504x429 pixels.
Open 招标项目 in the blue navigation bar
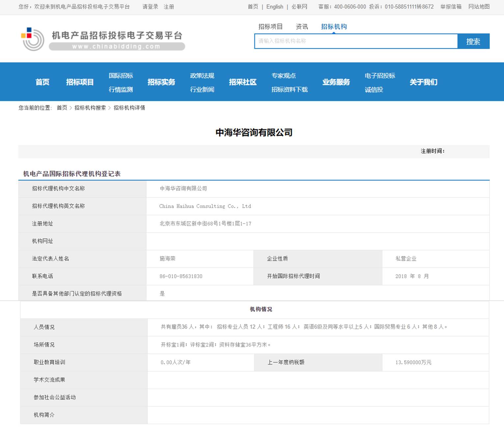pos(80,82)
